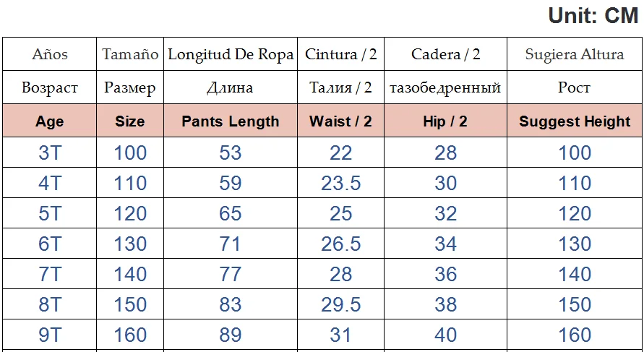Click the waist value 23.5
This screenshot has width=644, height=352.
point(340,183)
